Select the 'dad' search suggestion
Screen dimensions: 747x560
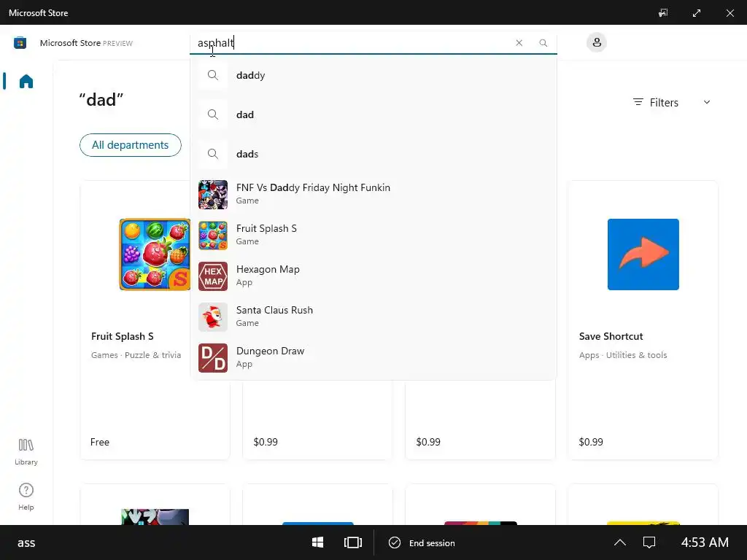[373, 114]
